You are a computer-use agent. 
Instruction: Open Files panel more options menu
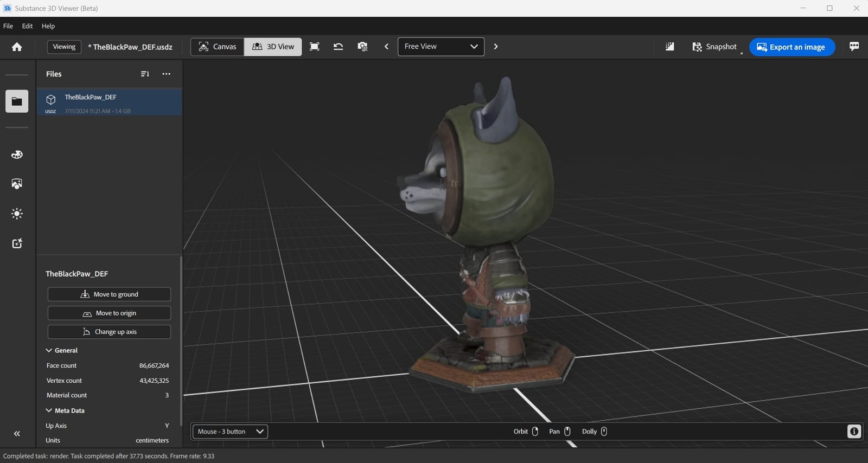pyautogui.click(x=167, y=74)
